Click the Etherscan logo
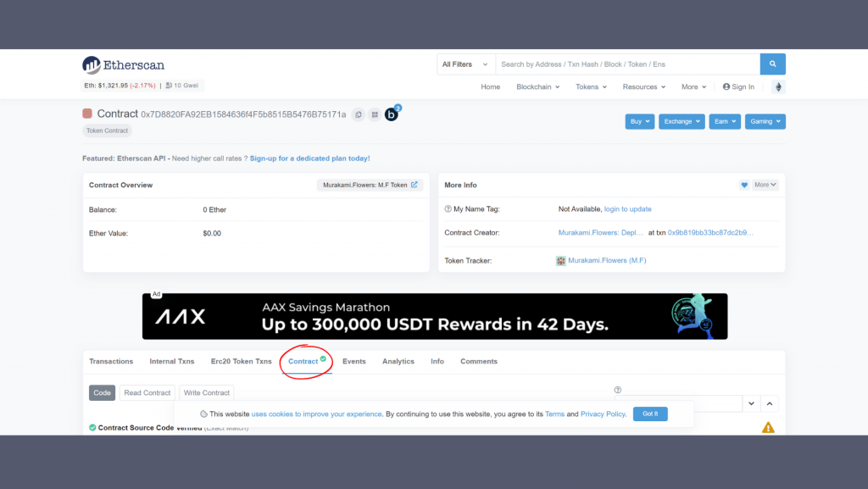The height and width of the screenshot is (489, 868). coord(123,65)
